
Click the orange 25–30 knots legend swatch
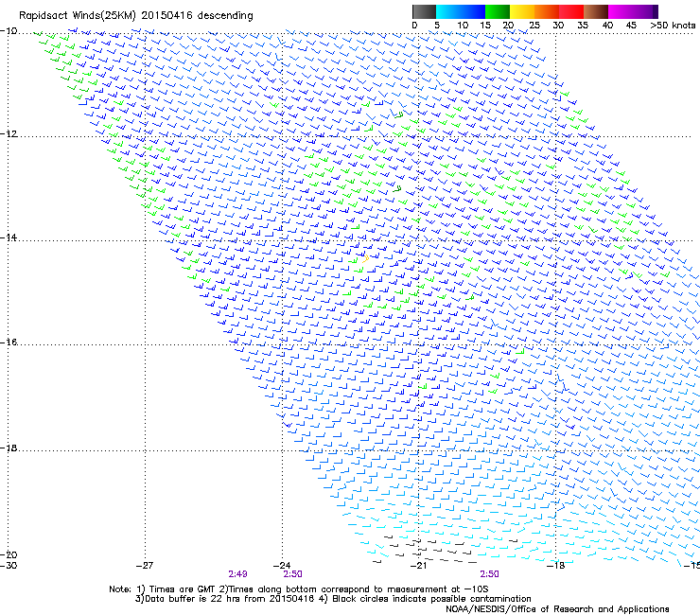(547, 11)
